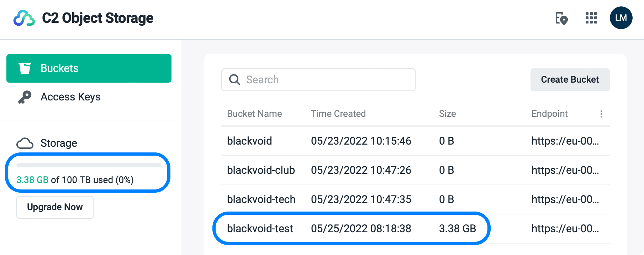Image resolution: width=644 pixels, height=255 pixels.
Task: Select the Buckets sidebar tab
Action: (x=89, y=68)
